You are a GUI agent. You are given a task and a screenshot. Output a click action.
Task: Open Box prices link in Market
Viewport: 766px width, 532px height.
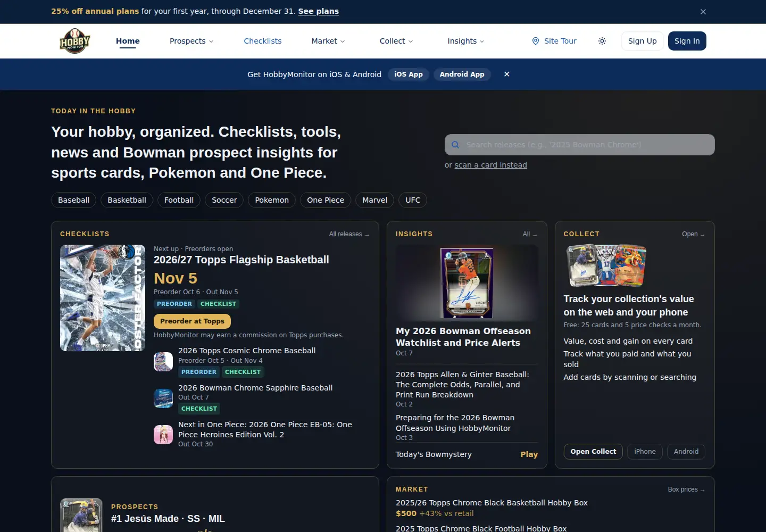point(686,489)
